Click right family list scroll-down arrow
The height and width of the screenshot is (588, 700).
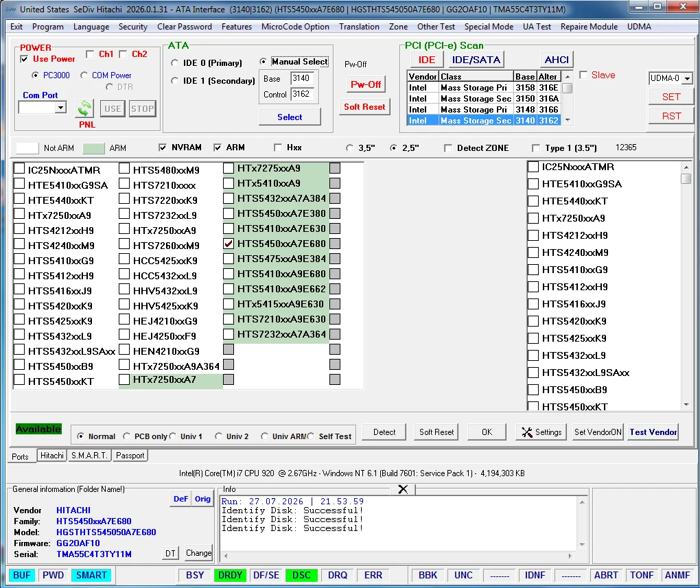click(686, 405)
